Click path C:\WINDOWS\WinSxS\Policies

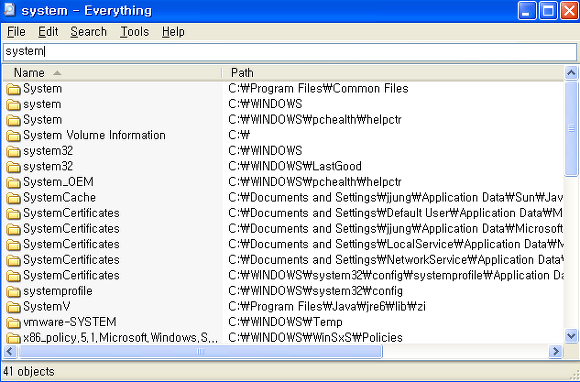click(x=316, y=338)
